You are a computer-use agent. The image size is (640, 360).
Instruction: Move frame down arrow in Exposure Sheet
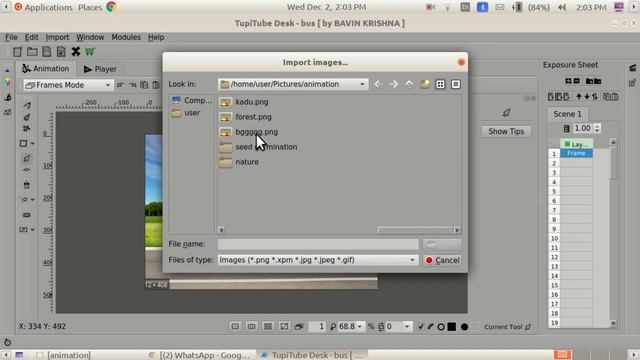pyautogui.click(x=587, y=97)
